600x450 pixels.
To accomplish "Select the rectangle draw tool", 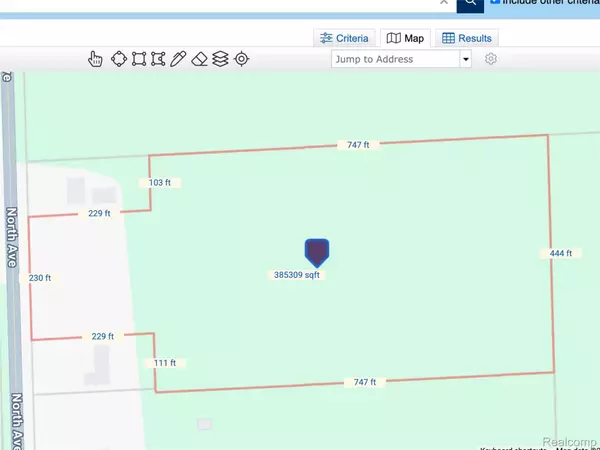I will [x=139, y=59].
